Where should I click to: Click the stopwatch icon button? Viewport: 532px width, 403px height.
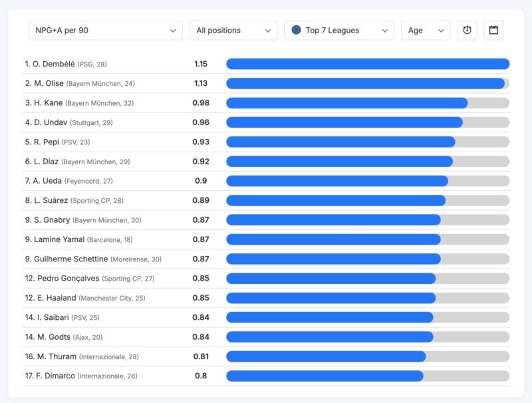tap(467, 31)
